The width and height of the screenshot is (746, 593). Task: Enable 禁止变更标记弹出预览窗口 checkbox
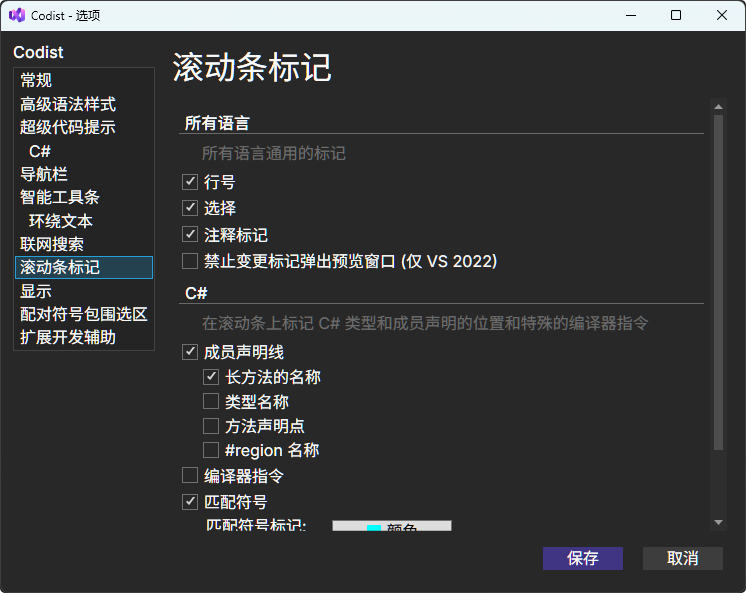click(x=190, y=261)
